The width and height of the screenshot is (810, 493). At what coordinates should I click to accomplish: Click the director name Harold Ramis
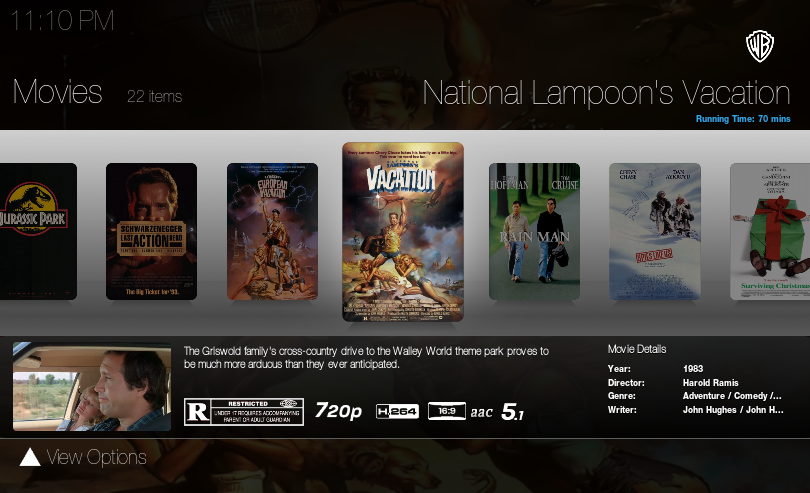[710, 383]
